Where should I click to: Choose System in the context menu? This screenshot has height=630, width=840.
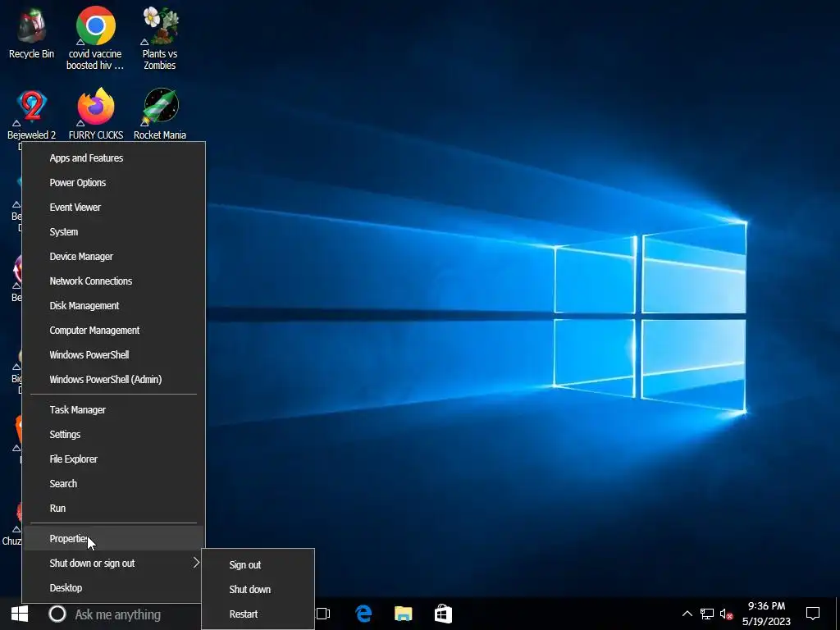[113, 232]
